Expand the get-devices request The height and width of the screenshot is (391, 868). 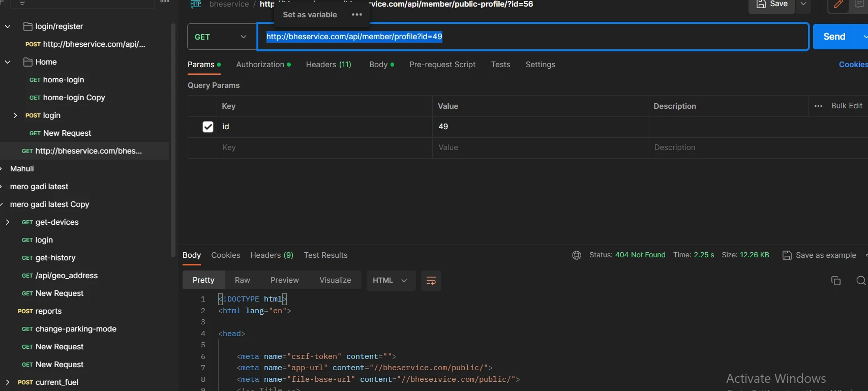click(x=8, y=222)
